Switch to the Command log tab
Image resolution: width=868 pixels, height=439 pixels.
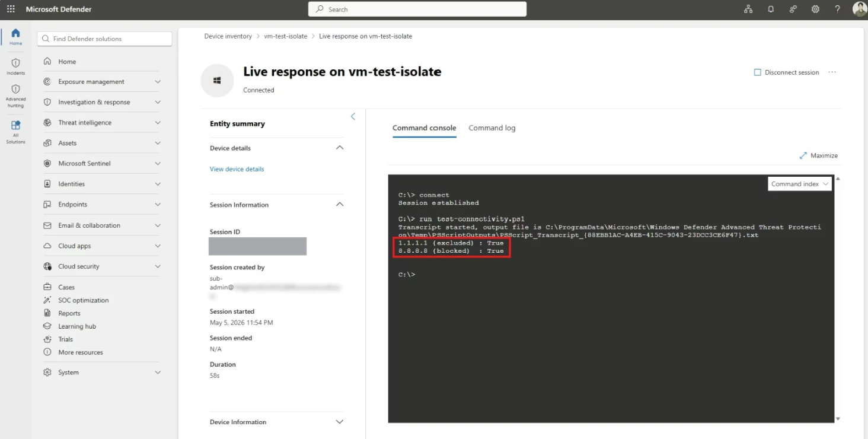tap(492, 128)
